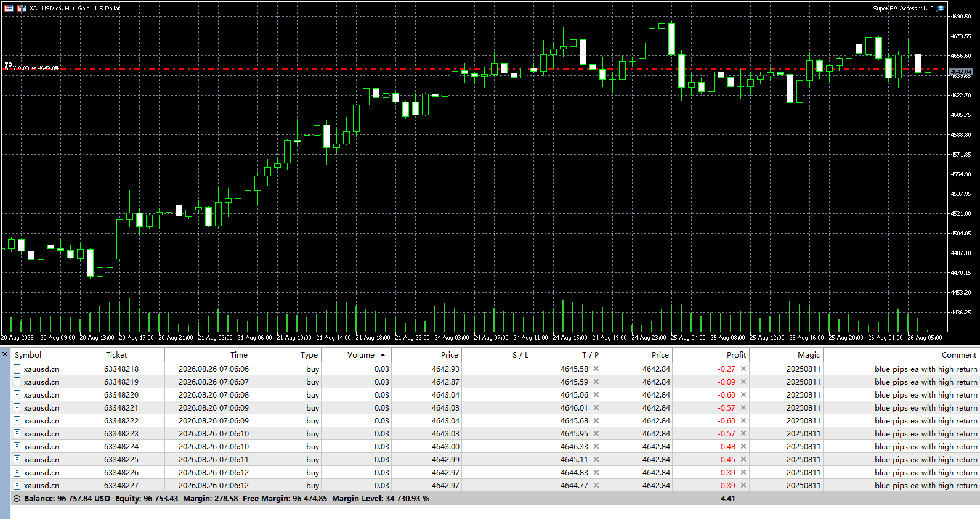Screen dimensions: 980x519
Task: Click order icon for ticket 63348218
Action: 17,369
